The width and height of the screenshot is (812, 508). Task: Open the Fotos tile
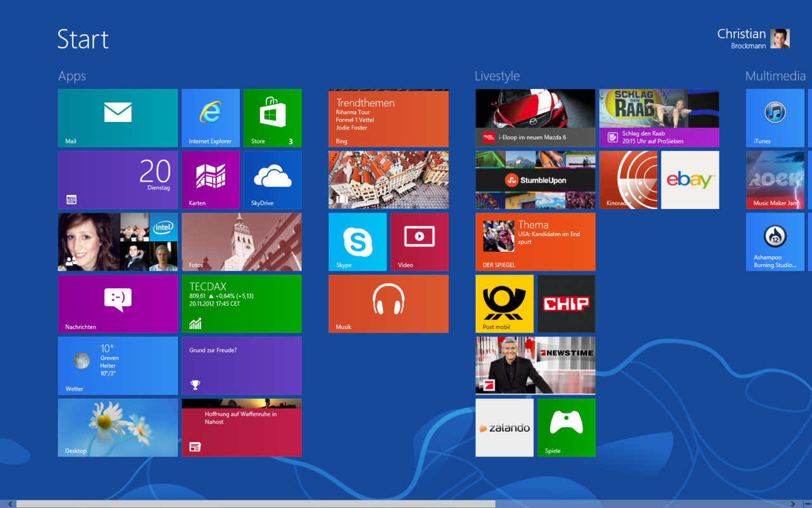(241, 241)
